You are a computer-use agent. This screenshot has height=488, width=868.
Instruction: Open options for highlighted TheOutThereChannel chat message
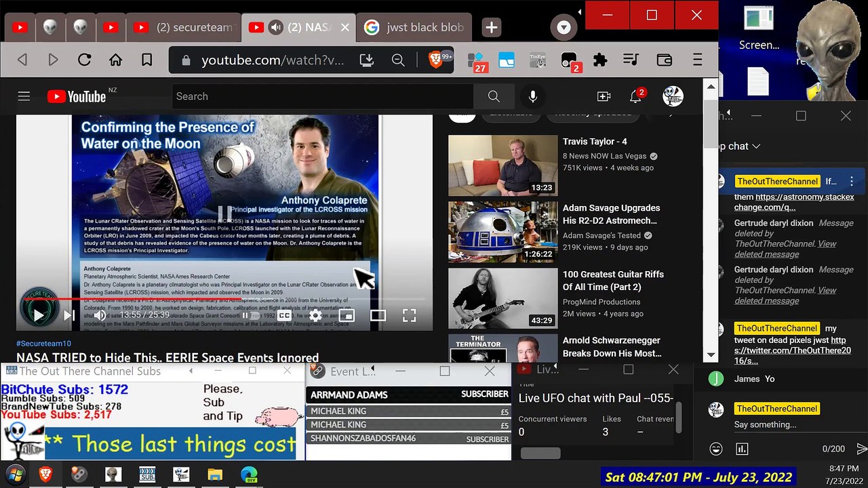point(851,181)
